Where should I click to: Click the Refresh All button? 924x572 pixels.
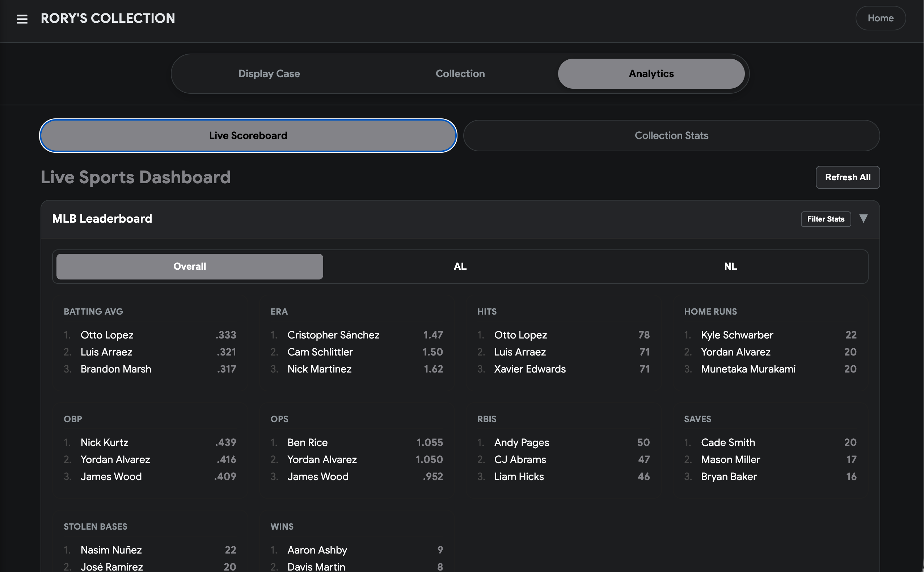click(848, 177)
